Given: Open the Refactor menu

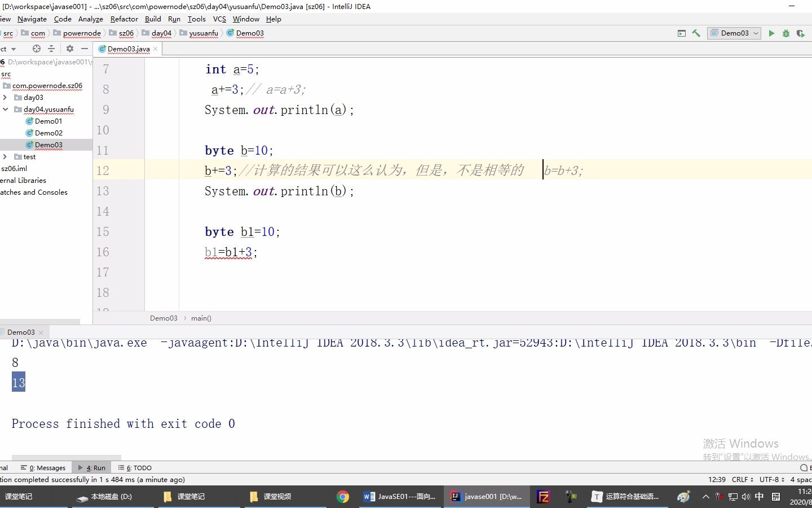Looking at the screenshot, I should [124, 19].
